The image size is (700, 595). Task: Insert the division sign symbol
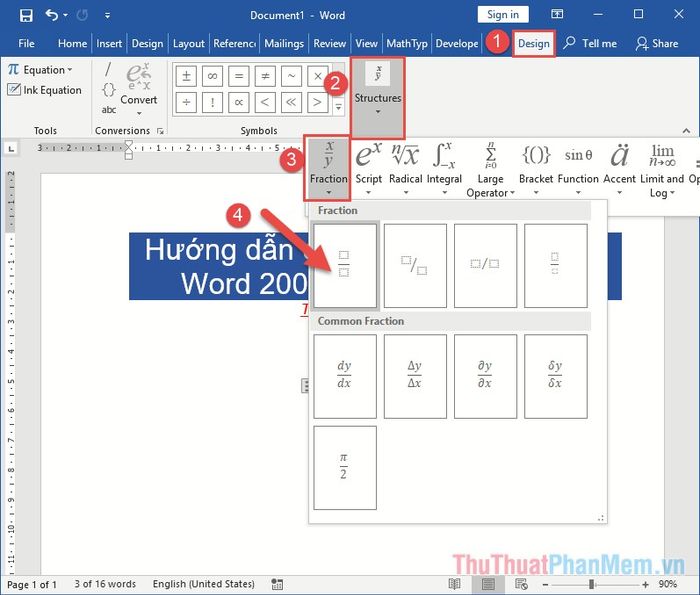click(x=186, y=102)
